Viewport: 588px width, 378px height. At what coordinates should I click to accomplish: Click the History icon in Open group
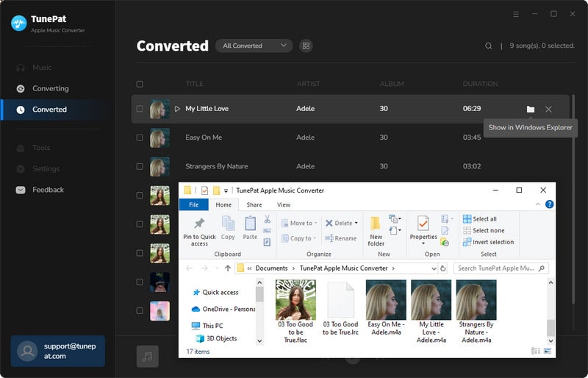[x=445, y=242]
